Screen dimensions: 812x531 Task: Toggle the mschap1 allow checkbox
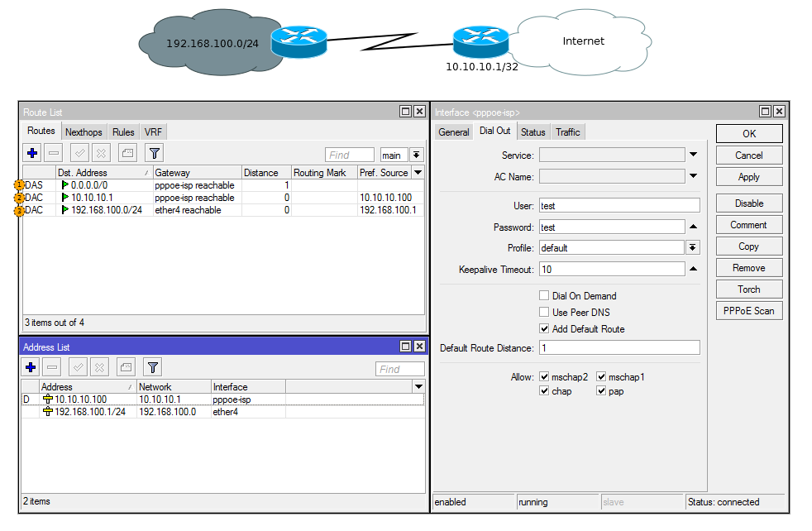601,376
